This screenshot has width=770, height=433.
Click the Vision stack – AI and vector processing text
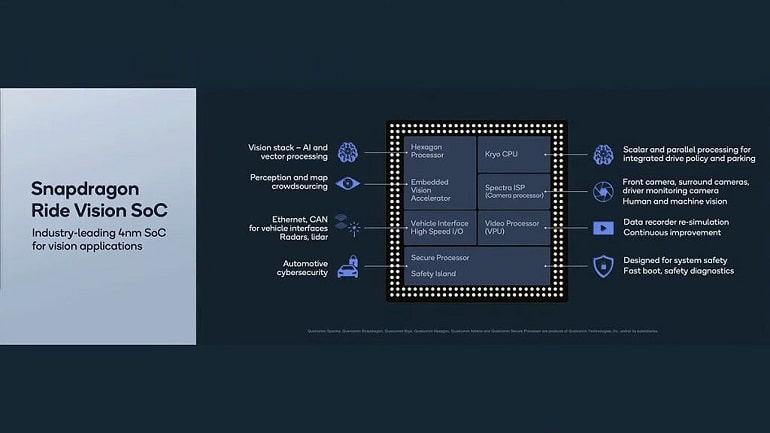tap(288, 152)
